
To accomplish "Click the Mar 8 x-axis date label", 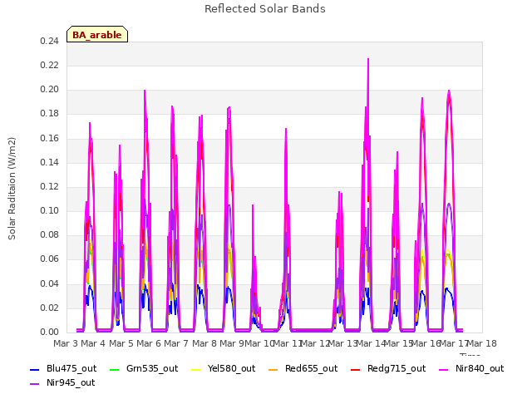I will pyautogui.click(x=204, y=343).
